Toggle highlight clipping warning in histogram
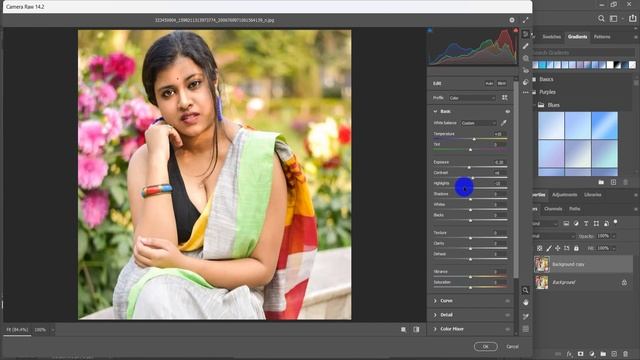This screenshot has height=360, width=640. click(x=516, y=30)
